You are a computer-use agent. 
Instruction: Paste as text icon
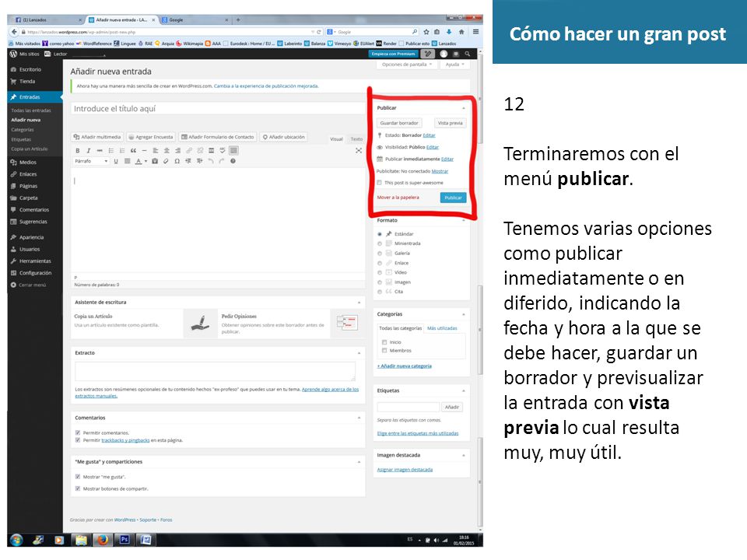155,162
